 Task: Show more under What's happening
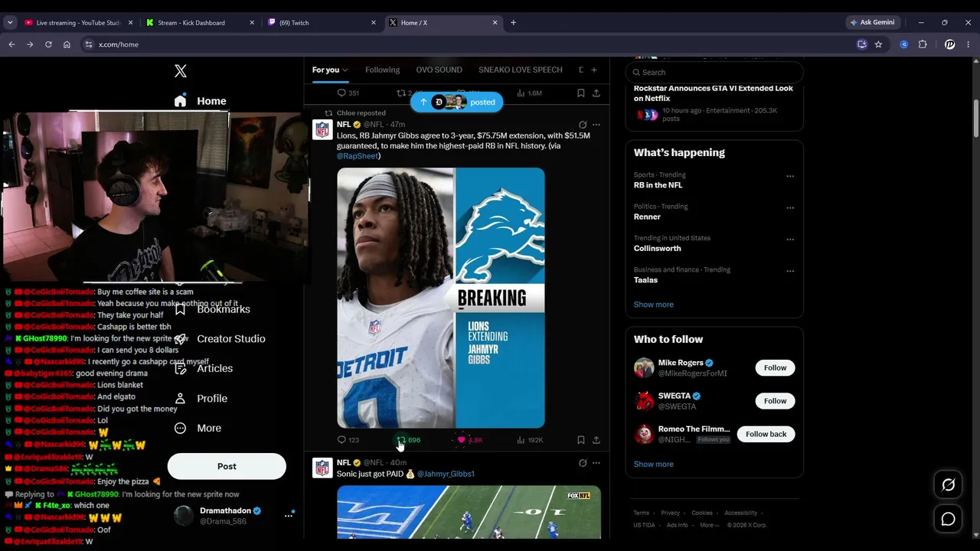click(654, 305)
